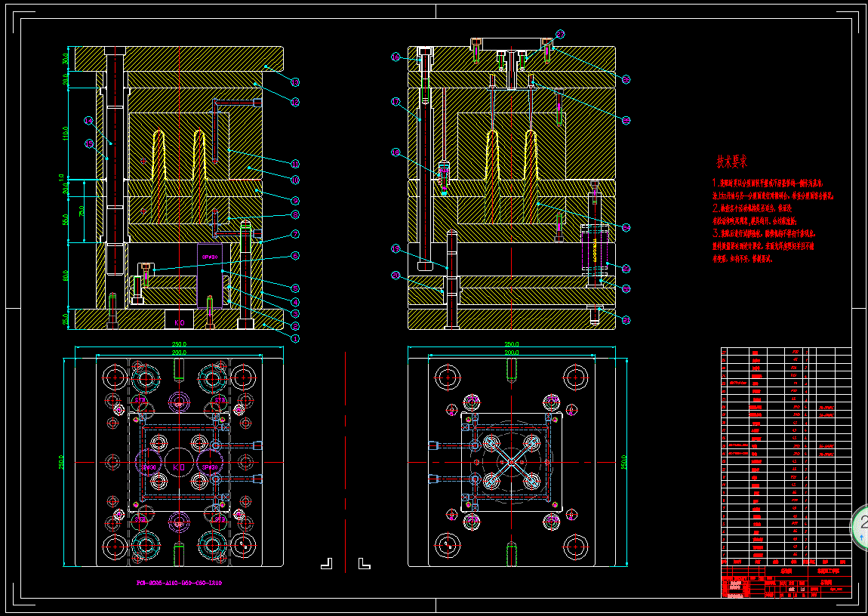
Task: Select the 200.0 dimension above right plan view
Action: [511, 352]
